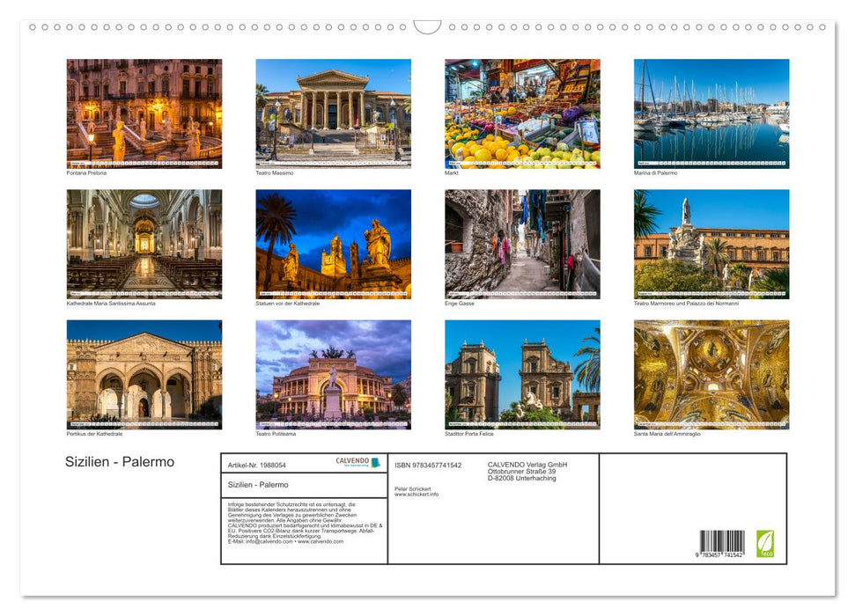Image resolution: width=855 pixels, height=616 pixels.
Task: View the Teatro Politeama photo
Action: point(333,374)
